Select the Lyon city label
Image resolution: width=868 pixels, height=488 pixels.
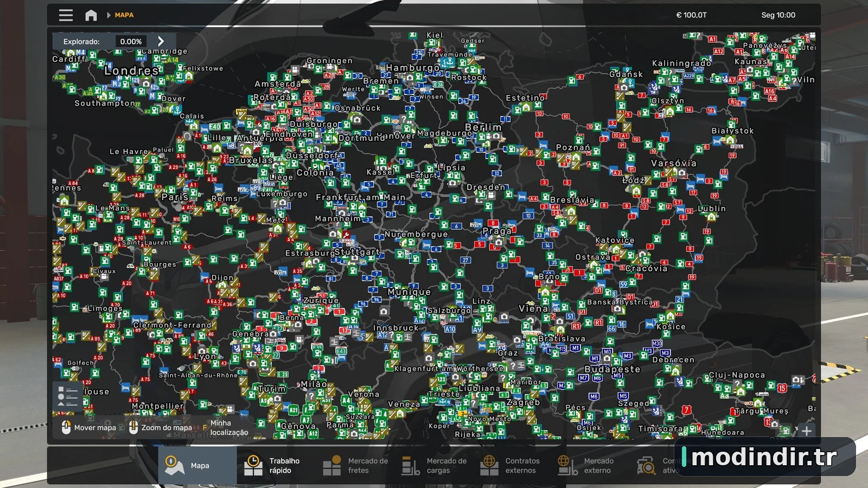pyautogui.click(x=205, y=356)
